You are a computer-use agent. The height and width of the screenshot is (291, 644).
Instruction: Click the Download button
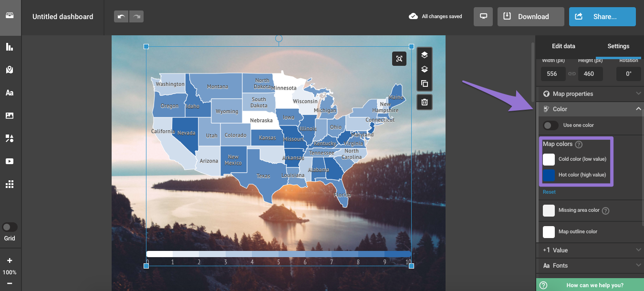(530, 17)
